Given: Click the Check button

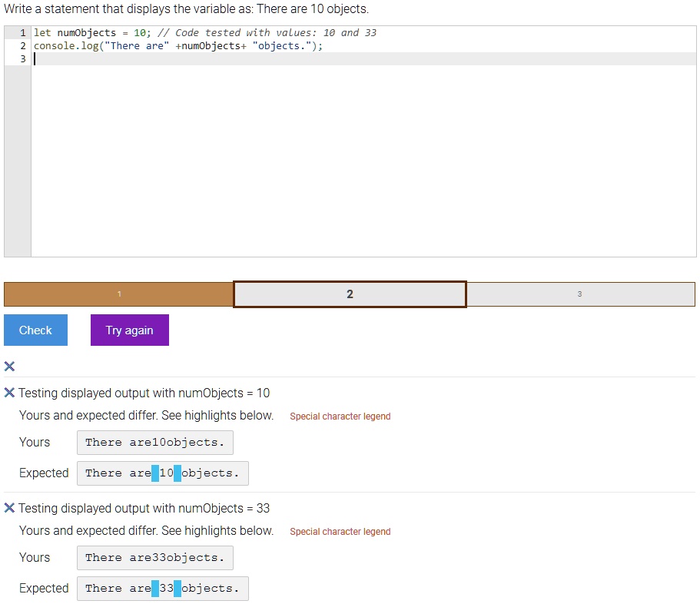Looking at the screenshot, I should tap(35, 330).
